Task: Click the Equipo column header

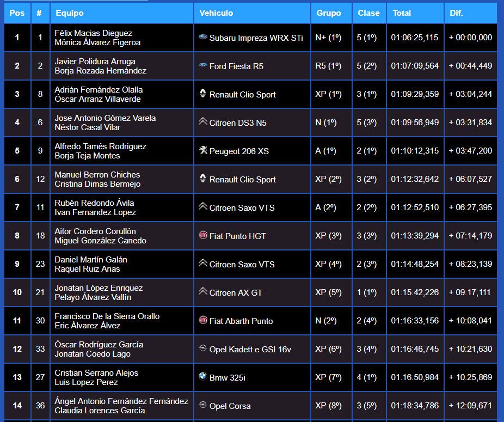Action: coord(69,13)
